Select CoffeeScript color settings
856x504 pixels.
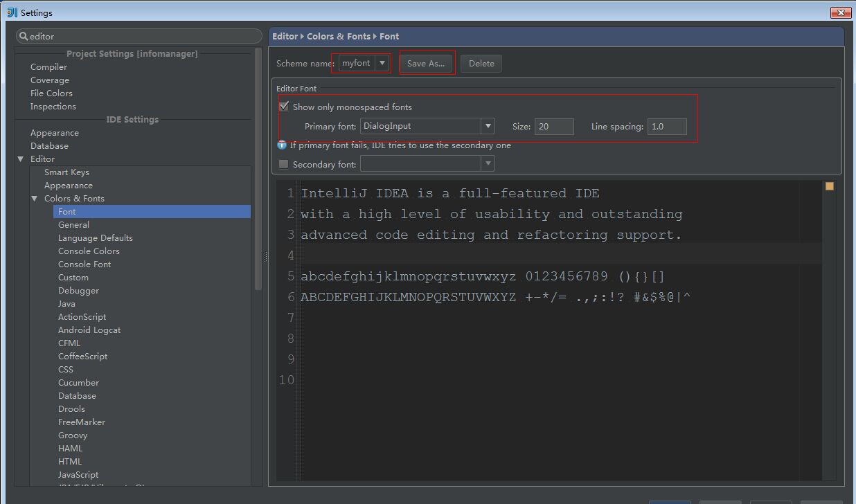pyautogui.click(x=82, y=357)
